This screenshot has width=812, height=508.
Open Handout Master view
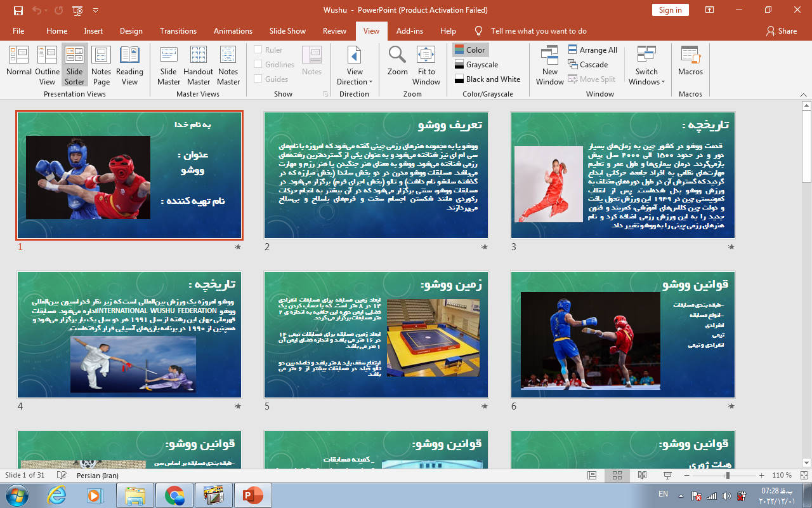click(198, 64)
